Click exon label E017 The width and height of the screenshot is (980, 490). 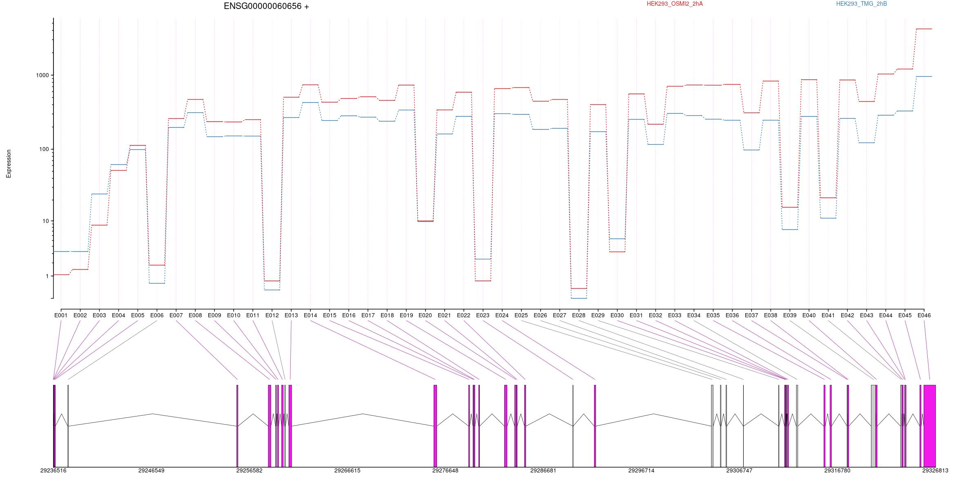(x=368, y=315)
